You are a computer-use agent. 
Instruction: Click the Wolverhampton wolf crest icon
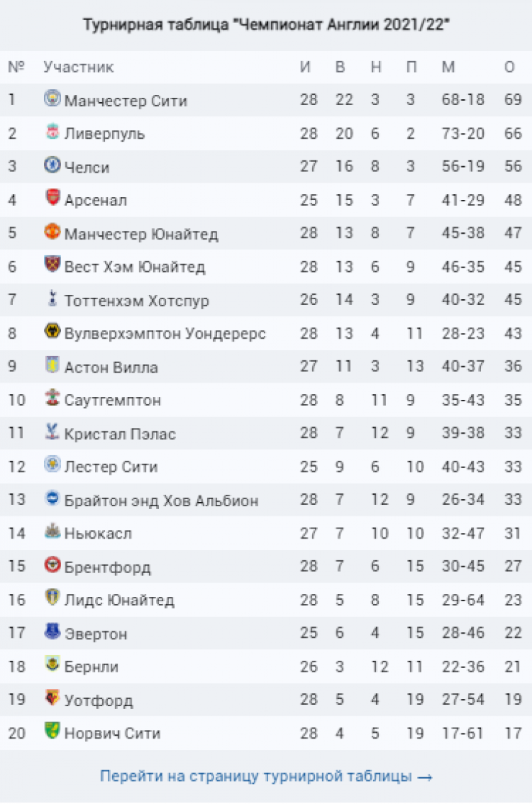click(52, 332)
